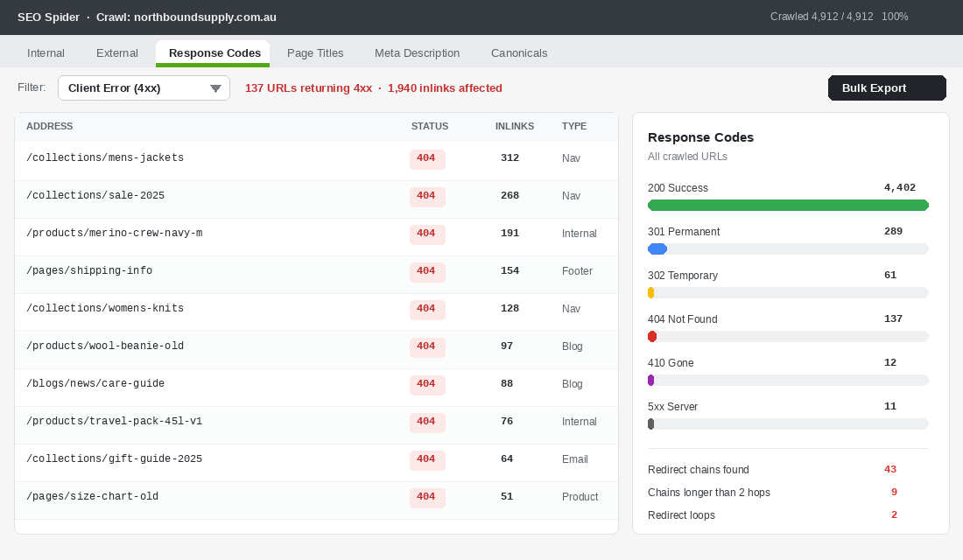This screenshot has width=963, height=560.
Task: Select the /products/travel-pack-45l-v1 address
Action: pos(114,421)
